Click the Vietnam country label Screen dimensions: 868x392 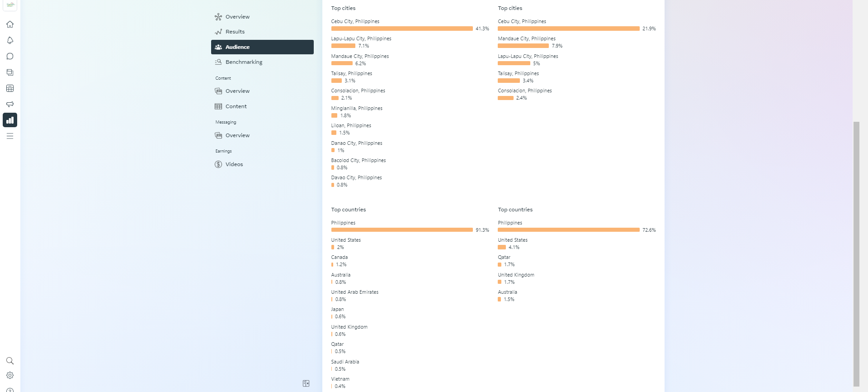tap(340, 379)
